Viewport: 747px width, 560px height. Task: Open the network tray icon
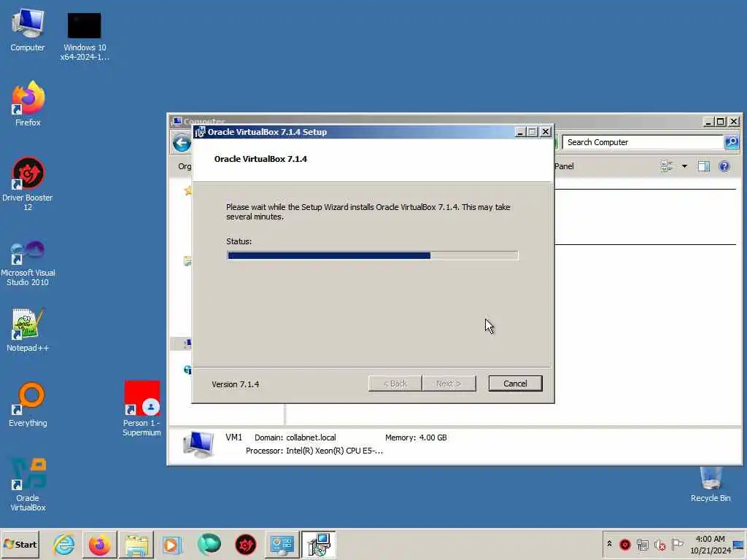[642, 544]
